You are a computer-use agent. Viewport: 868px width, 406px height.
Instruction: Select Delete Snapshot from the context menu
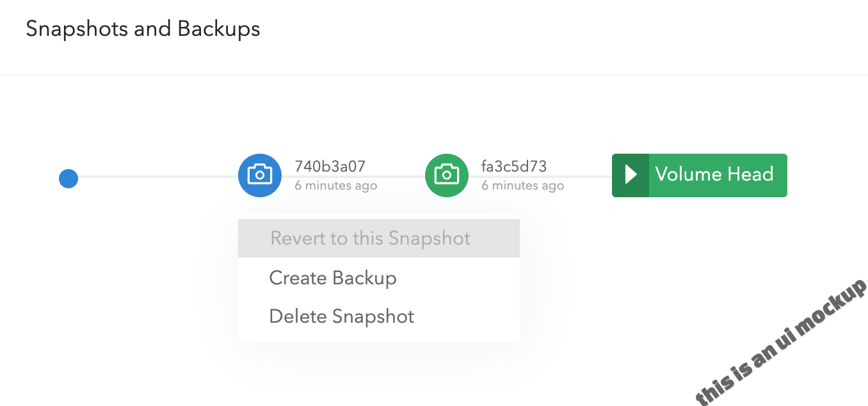(x=342, y=316)
